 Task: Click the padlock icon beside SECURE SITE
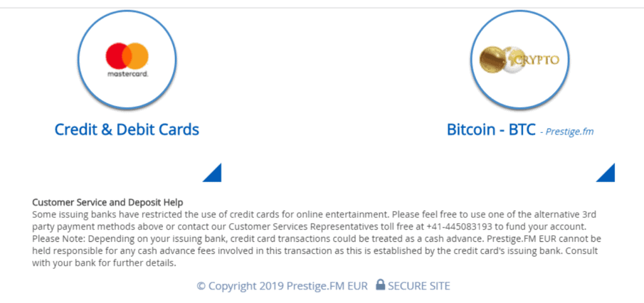coord(380,285)
